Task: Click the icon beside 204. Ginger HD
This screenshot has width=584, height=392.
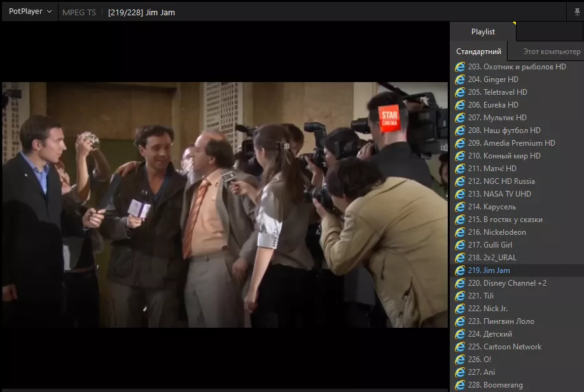Action: pos(460,80)
